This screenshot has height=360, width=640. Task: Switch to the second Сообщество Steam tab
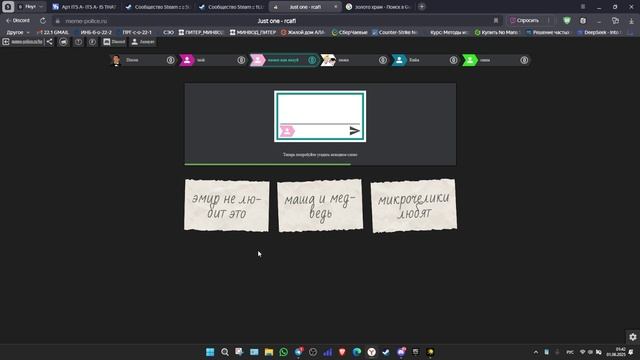(231, 7)
